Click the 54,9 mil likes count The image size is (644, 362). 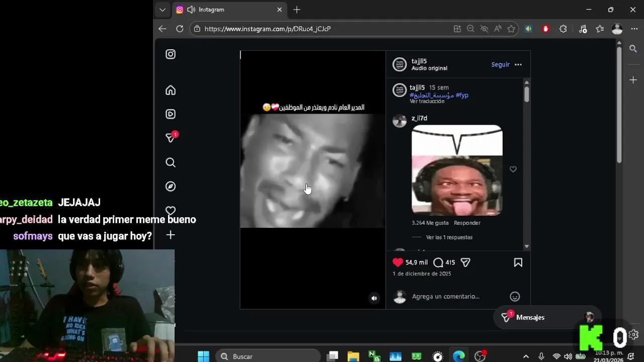click(417, 262)
